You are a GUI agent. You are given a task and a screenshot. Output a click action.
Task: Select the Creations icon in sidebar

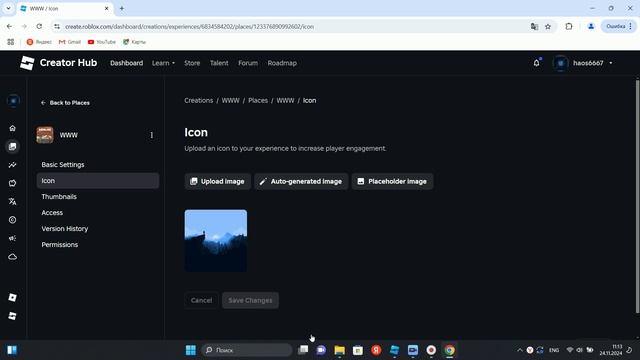pos(13,147)
